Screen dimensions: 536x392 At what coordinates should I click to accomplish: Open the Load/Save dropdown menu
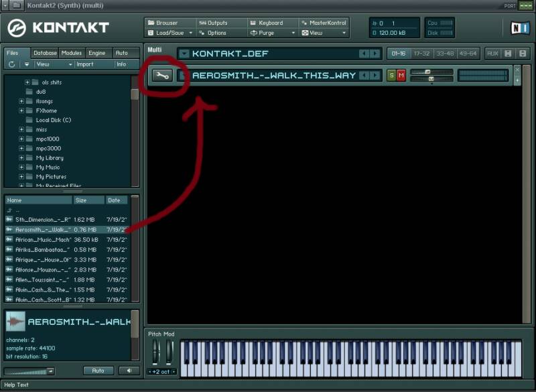pyautogui.click(x=170, y=33)
